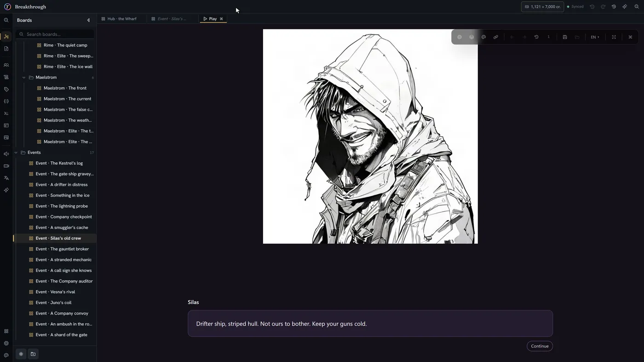Click the palette theme icon in the play toolbar

click(x=483, y=37)
